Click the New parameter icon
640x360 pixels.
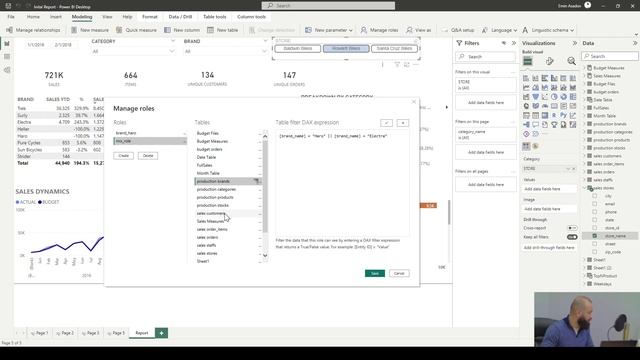pyautogui.click(x=308, y=30)
